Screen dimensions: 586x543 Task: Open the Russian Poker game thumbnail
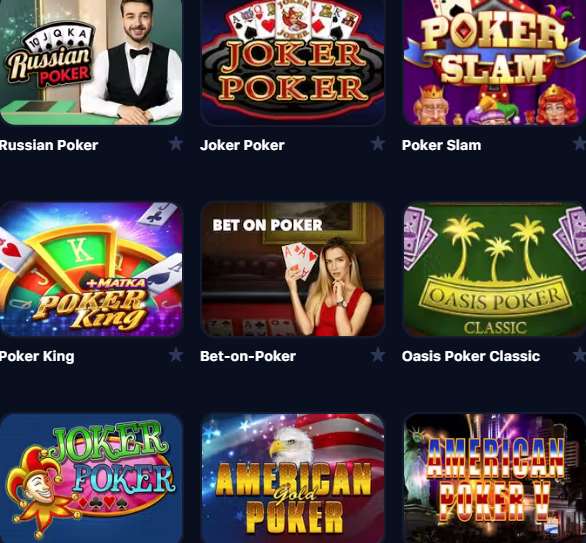(91, 62)
